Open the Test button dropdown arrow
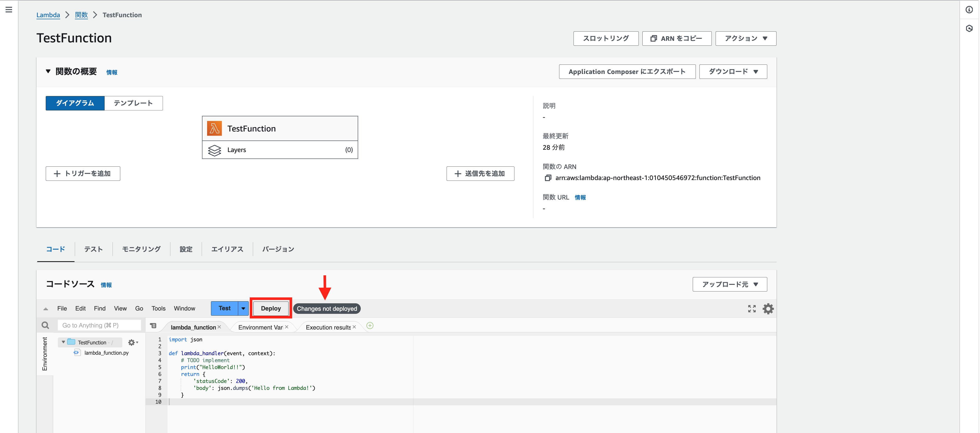Viewport: 980px width, 433px height. (x=243, y=308)
